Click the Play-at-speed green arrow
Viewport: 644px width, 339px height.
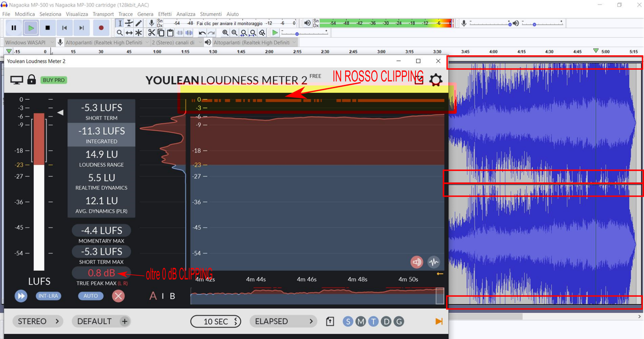click(275, 33)
